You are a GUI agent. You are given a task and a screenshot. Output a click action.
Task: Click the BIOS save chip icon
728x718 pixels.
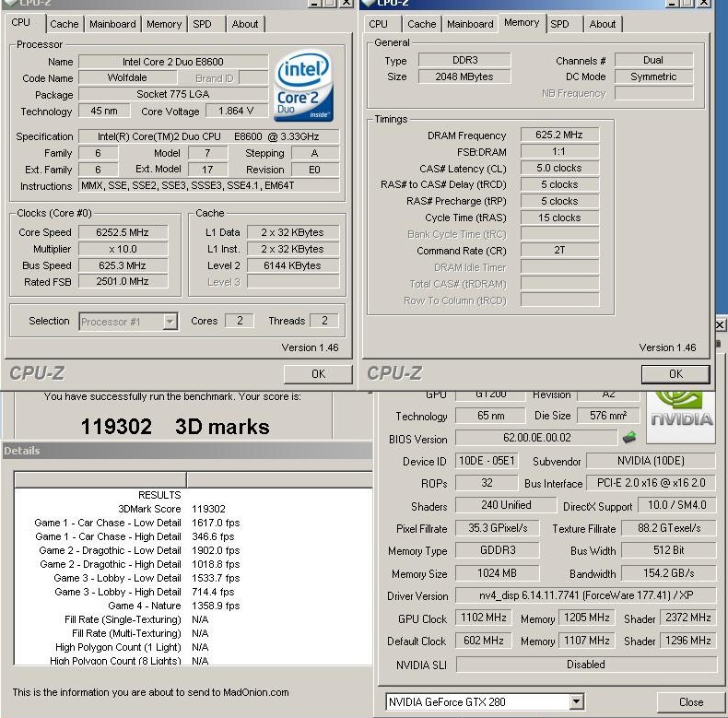pos(629,437)
